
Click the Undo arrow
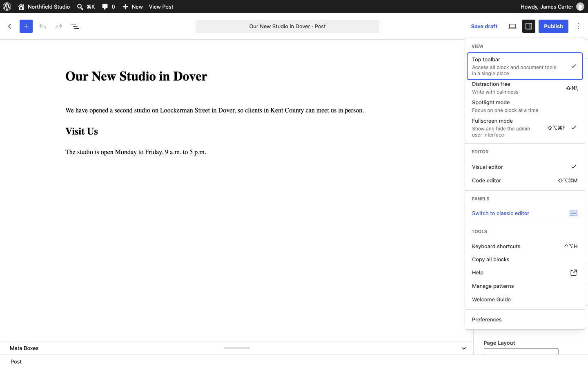(42, 26)
